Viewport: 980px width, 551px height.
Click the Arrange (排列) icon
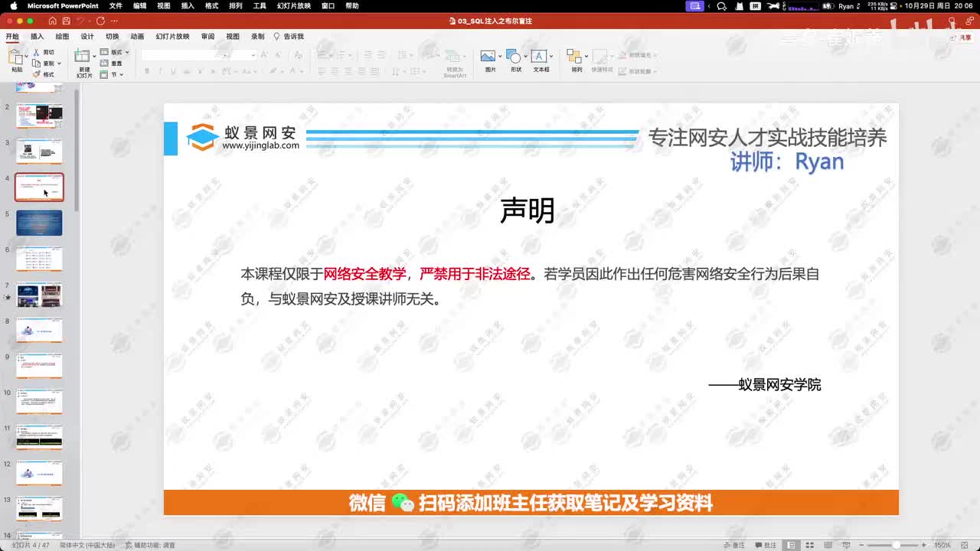click(573, 56)
